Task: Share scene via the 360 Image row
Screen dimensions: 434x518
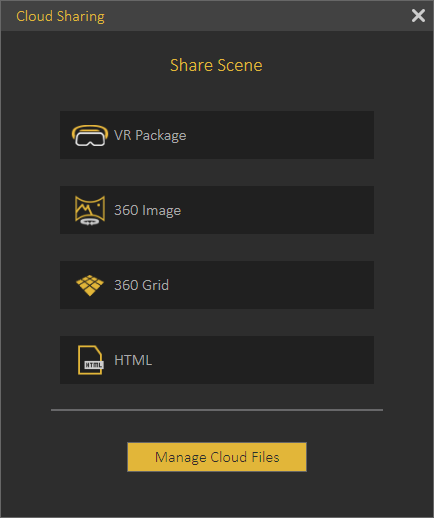Action: tap(217, 210)
